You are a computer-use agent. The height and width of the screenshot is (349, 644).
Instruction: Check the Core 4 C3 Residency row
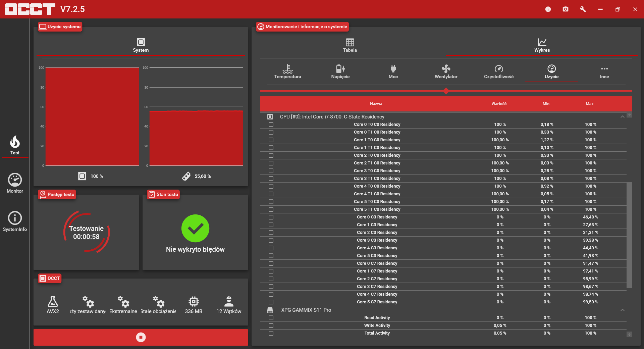pos(271,248)
